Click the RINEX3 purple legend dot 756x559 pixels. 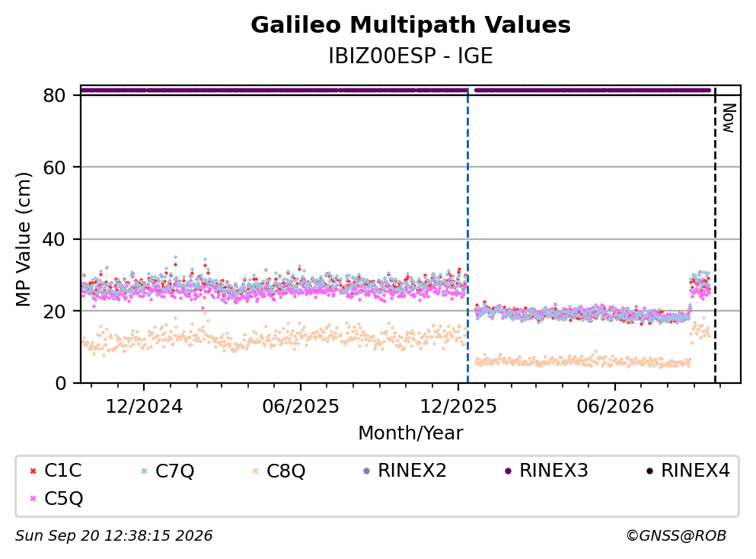click(508, 471)
